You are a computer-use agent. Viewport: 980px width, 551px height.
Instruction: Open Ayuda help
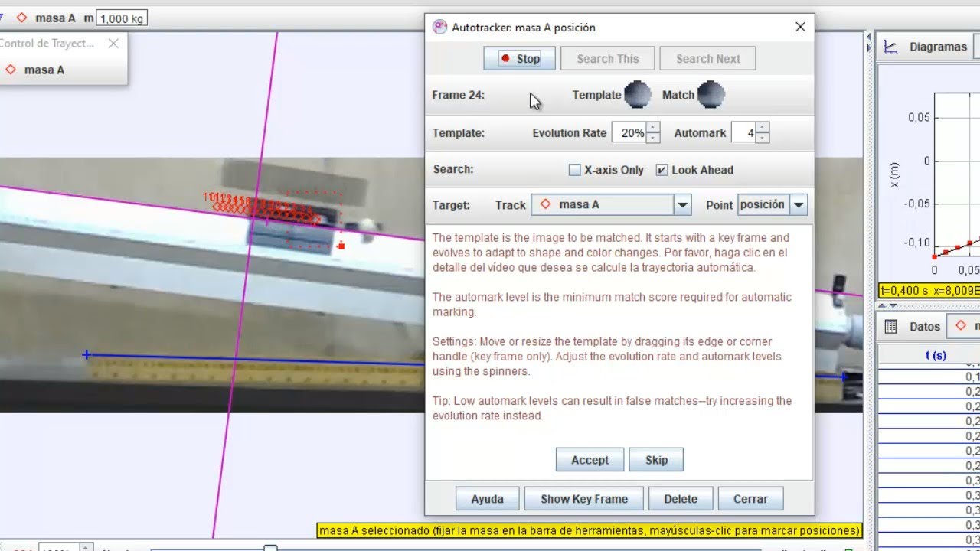pos(487,499)
